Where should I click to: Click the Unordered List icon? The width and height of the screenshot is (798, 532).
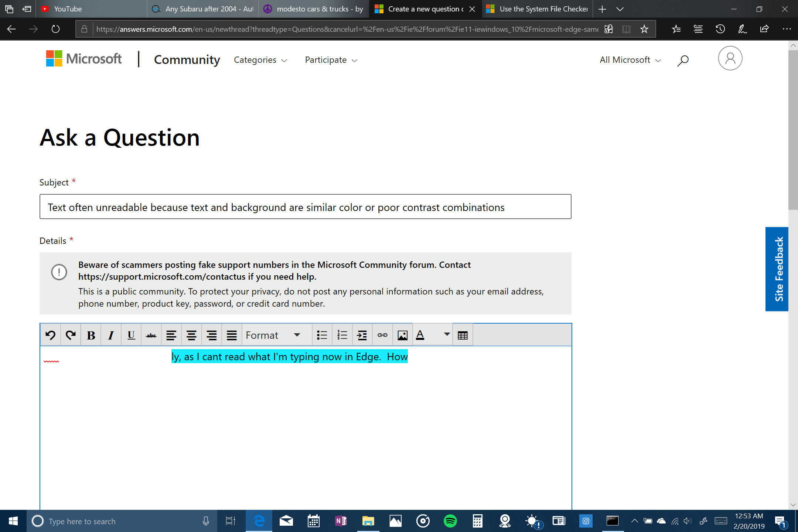tap(321, 335)
